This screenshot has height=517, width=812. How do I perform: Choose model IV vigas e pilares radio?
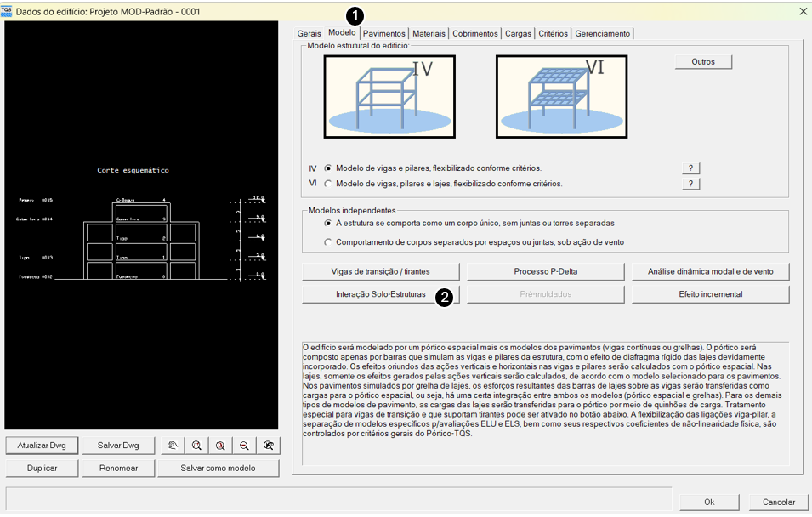pyautogui.click(x=328, y=168)
